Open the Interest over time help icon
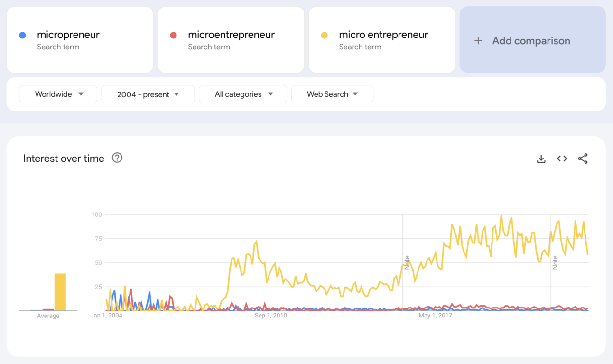Viewport: 613px width, 364px height. click(117, 158)
